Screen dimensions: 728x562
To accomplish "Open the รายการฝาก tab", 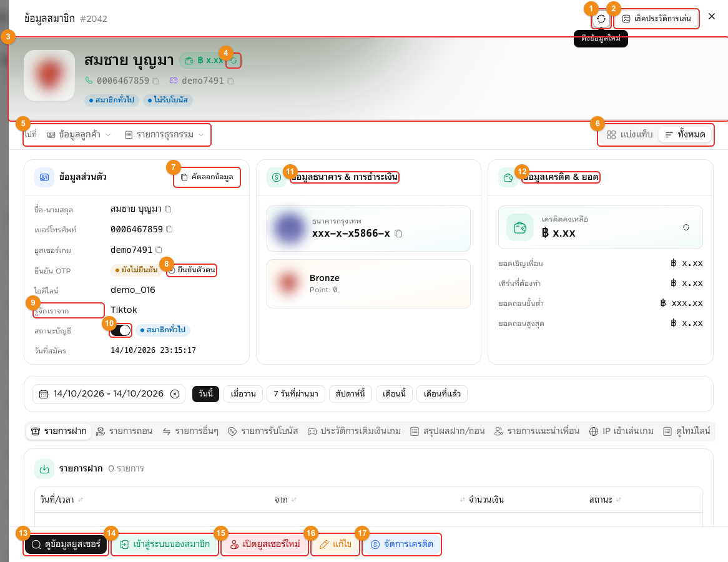I will pos(59,431).
